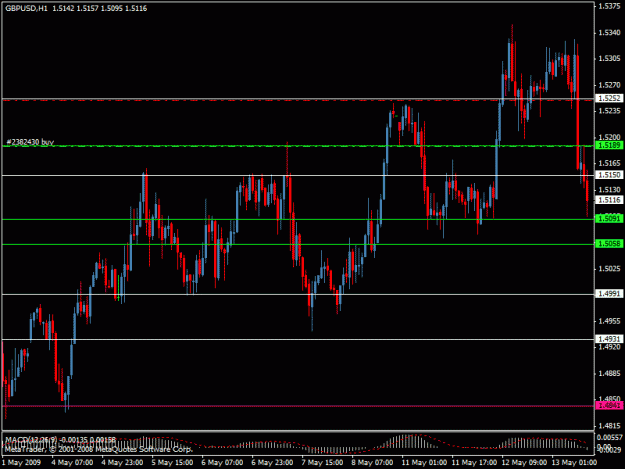Click the 7 May 15:00 time label
The width and height of the screenshot is (625, 469).
[x=322, y=463]
